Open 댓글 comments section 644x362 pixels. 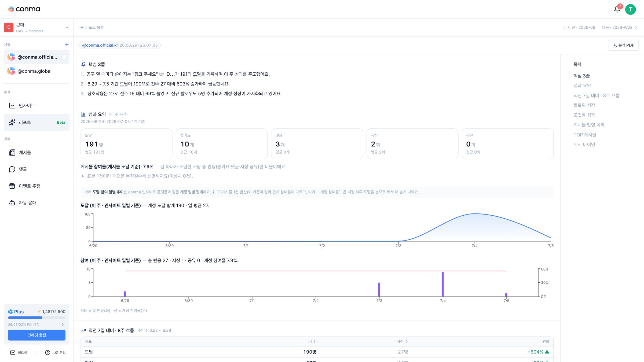coord(37,169)
